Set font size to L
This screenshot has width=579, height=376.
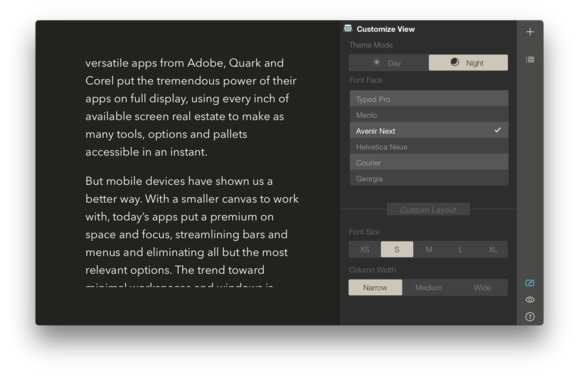point(460,249)
